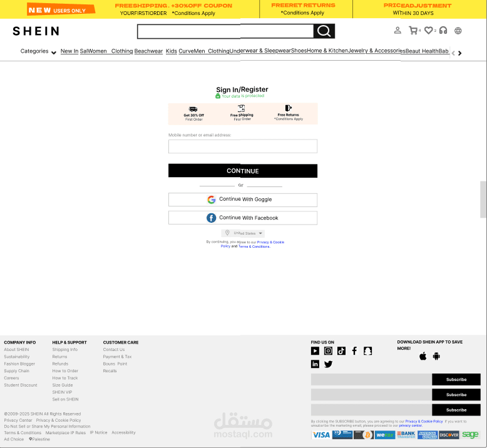Choose Continue With Goggle
This screenshot has width=487, height=448.
(x=243, y=200)
